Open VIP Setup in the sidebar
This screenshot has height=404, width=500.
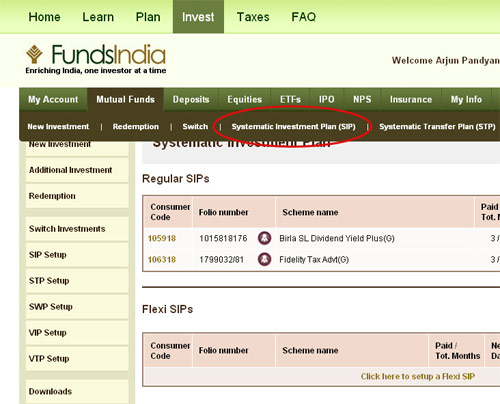tap(77, 333)
